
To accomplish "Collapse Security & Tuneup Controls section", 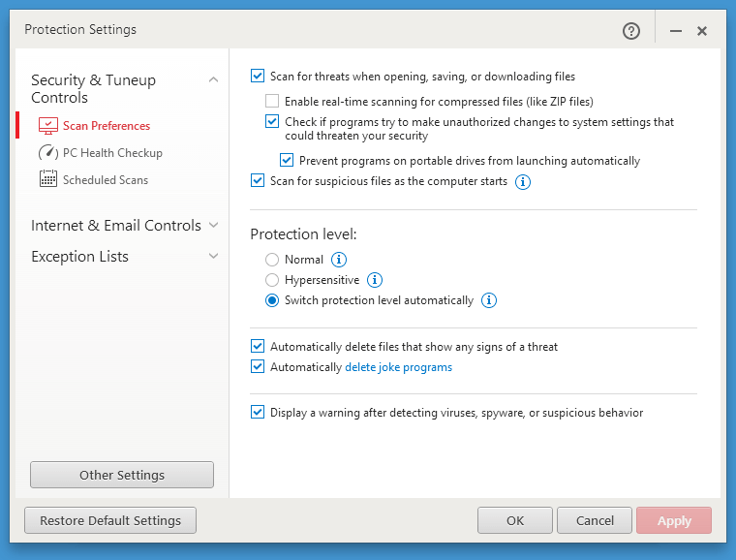I will (213, 80).
